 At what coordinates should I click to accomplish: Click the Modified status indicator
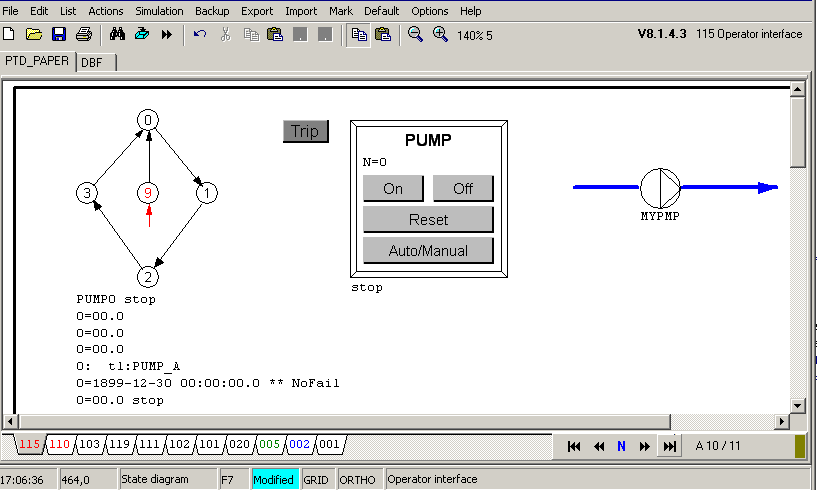click(x=273, y=480)
